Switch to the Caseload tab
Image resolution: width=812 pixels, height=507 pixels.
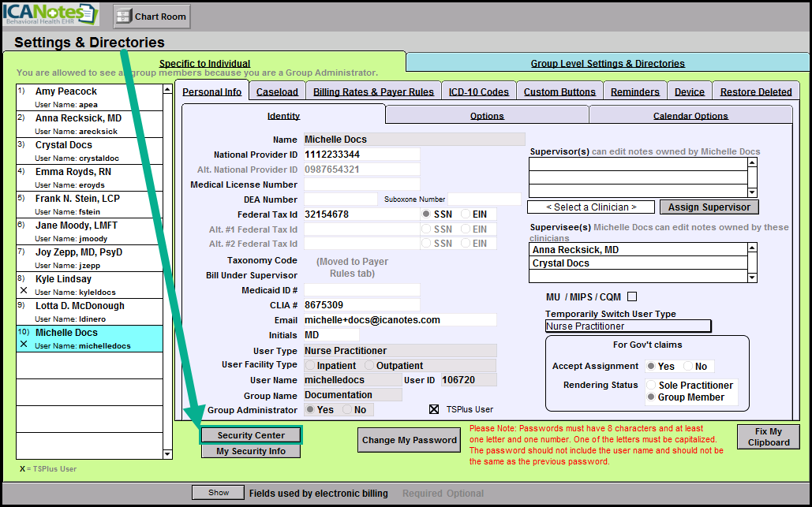(x=277, y=92)
